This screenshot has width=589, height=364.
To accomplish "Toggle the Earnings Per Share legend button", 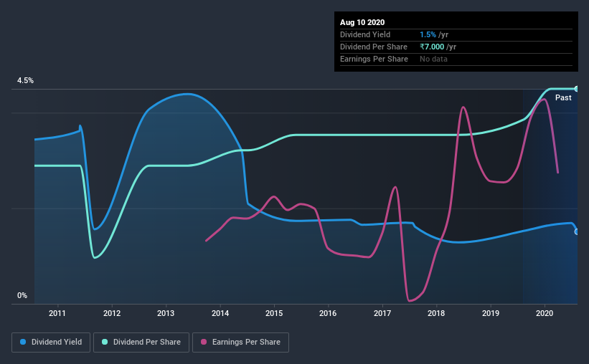I will coord(241,343).
